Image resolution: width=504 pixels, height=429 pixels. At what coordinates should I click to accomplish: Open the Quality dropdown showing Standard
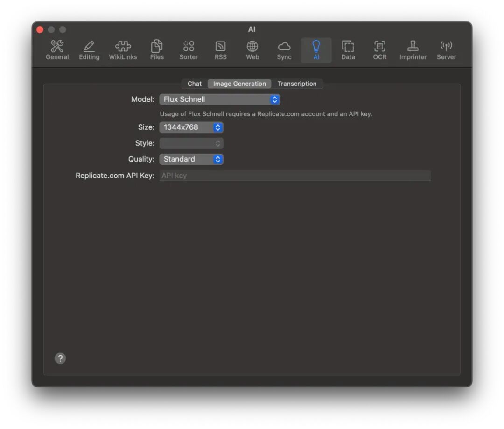coord(191,159)
